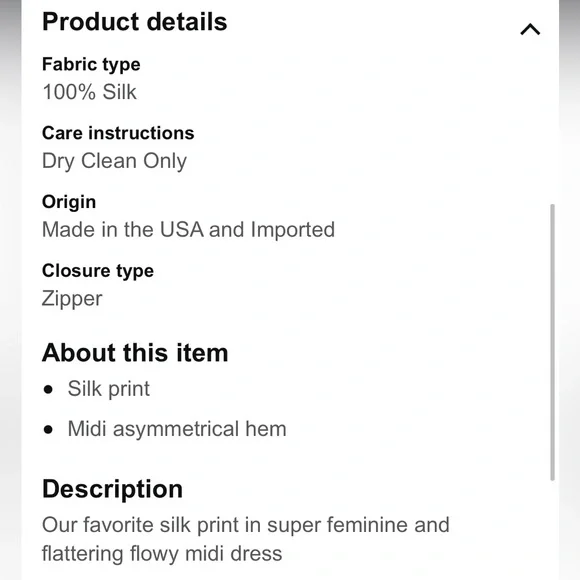Viewport: 580px width, 580px height.
Task: Click the Silk print bullet item
Action: tap(109, 389)
